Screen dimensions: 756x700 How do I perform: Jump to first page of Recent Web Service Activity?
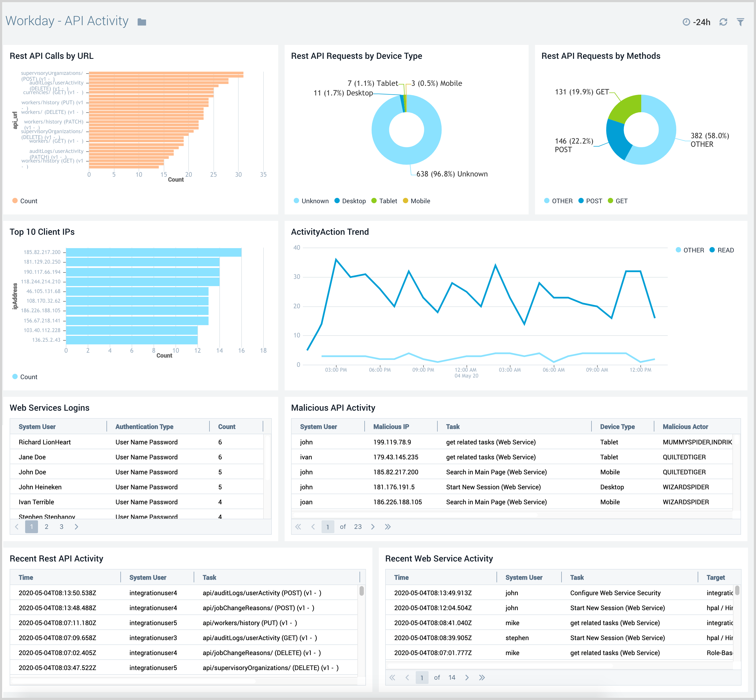(393, 678)
